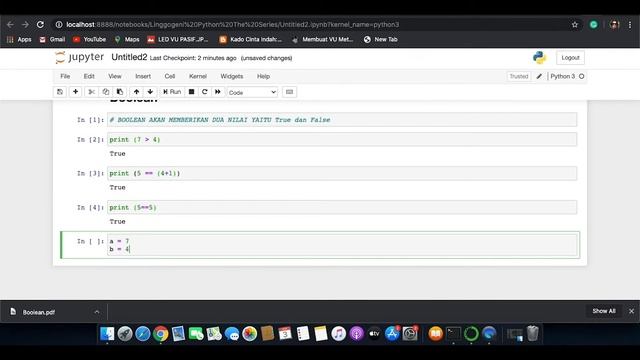Open the App Store from the dock

point(392,334)
